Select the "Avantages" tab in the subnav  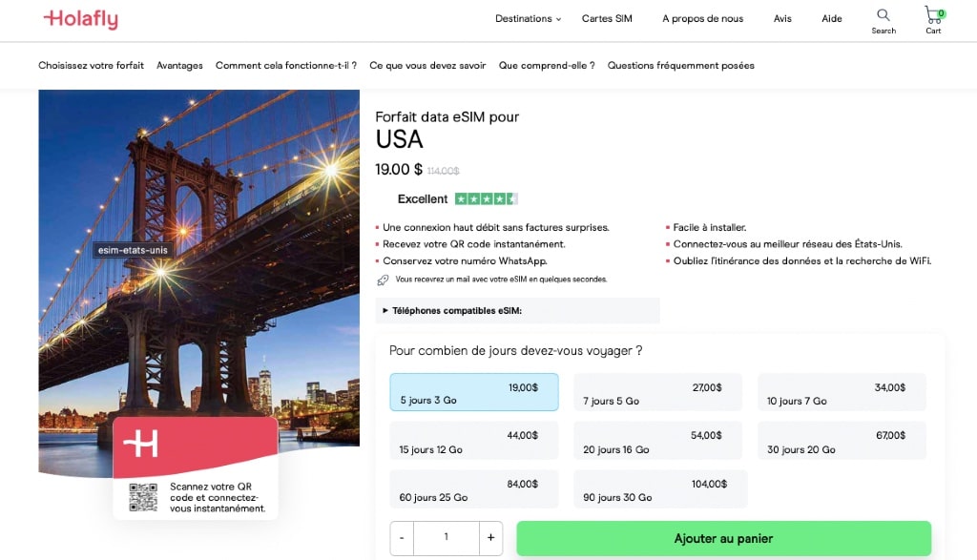(179, 65)
